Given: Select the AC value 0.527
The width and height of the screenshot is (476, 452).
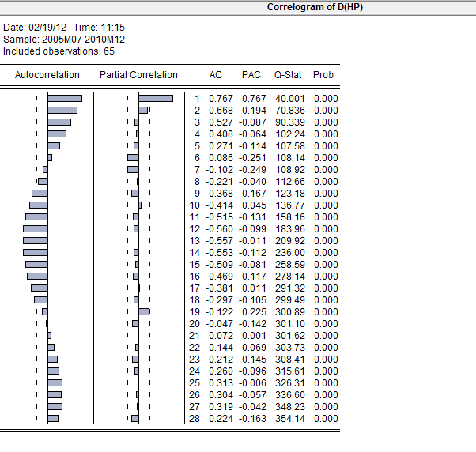Looking at the screenshot, I should point(221,122).
